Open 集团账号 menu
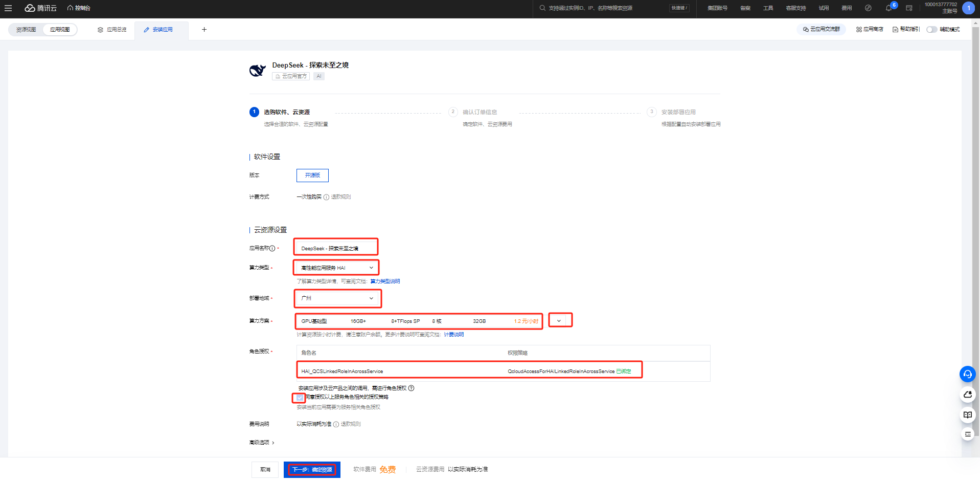 pos(717,8)
